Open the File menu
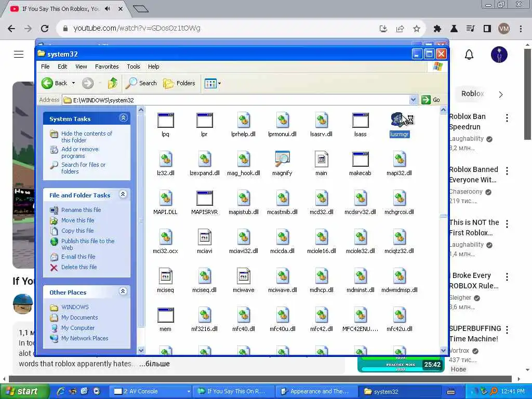Screen dimensions: 532x399 (45, 66)
